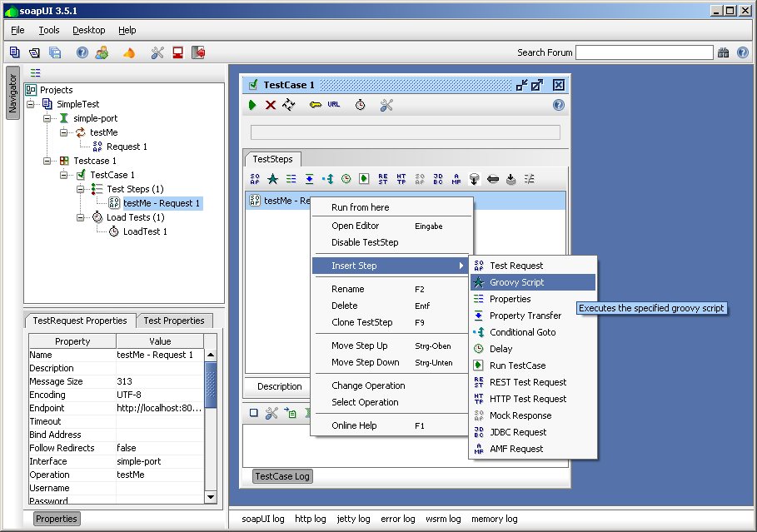Toggle the Navigator side panel tab
This screenshot has width=757, height=532.
[12, 93]
